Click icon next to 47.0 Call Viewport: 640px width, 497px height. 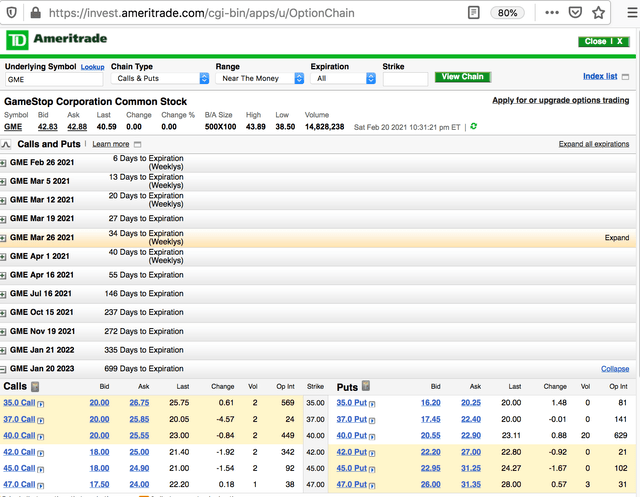[40, 486]
